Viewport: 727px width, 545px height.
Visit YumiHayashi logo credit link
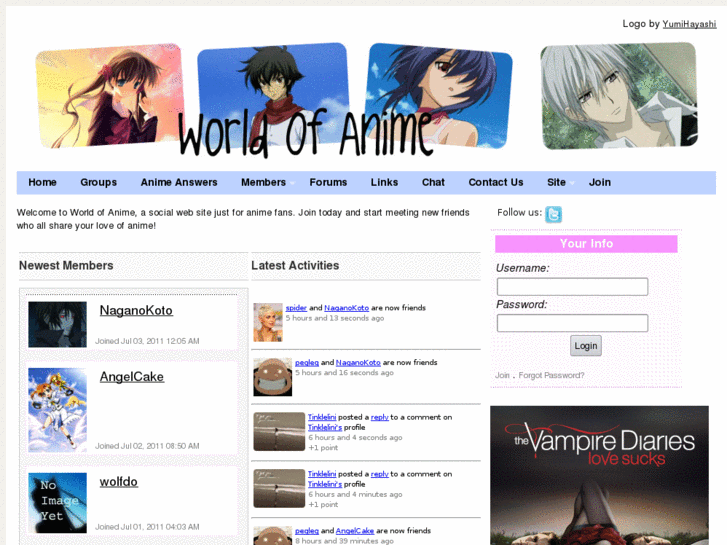[689, 24]
